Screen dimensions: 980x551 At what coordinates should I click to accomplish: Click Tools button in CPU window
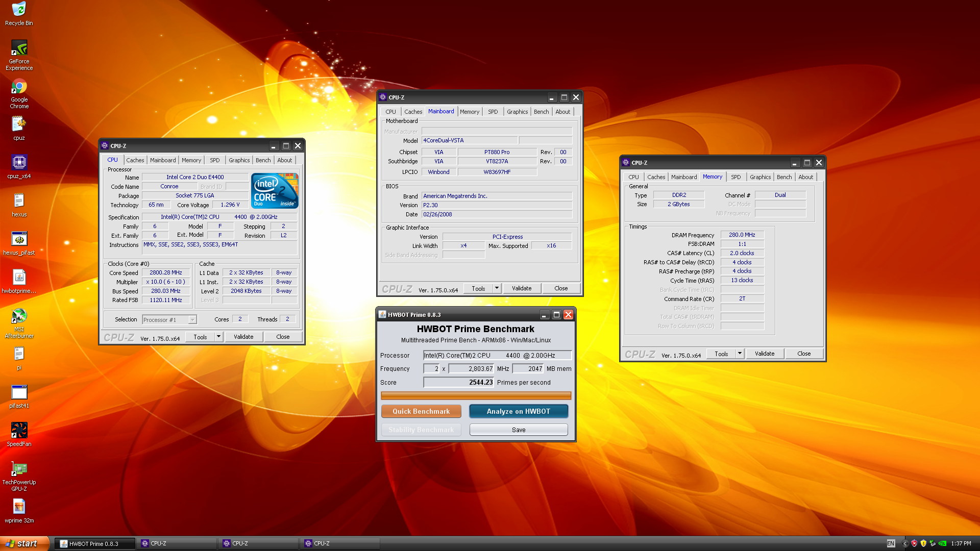tap(200, 337)
